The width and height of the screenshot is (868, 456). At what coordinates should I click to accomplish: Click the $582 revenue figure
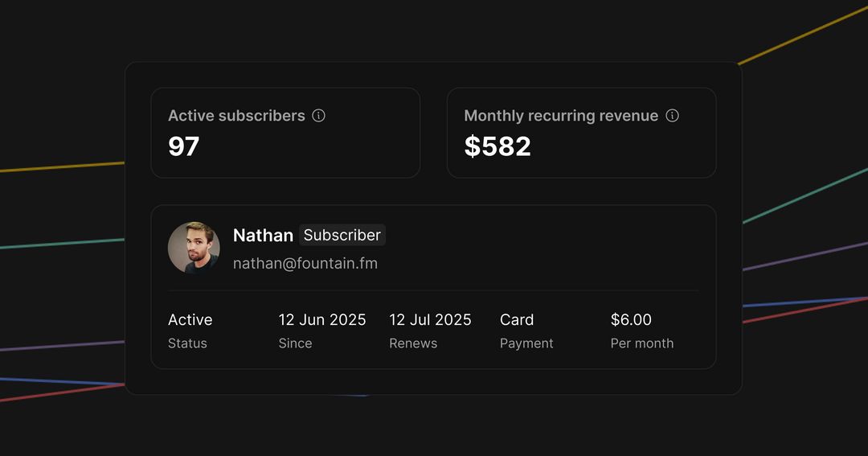tap(497, 146)
